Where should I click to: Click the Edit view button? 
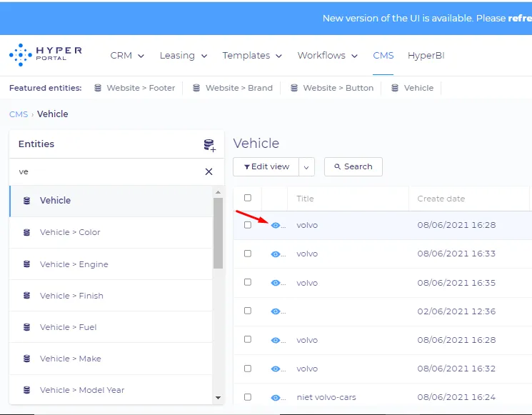pyautogui.click(x=266, y=167)
